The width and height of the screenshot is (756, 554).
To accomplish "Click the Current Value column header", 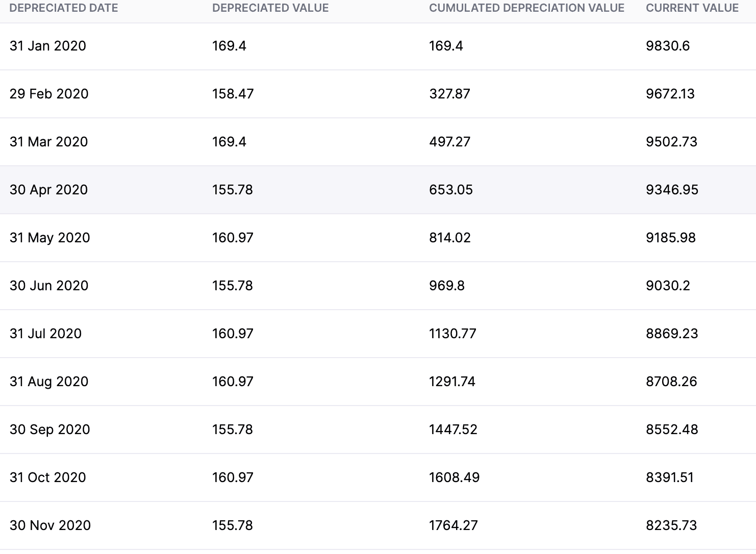I will coord(692,8).
